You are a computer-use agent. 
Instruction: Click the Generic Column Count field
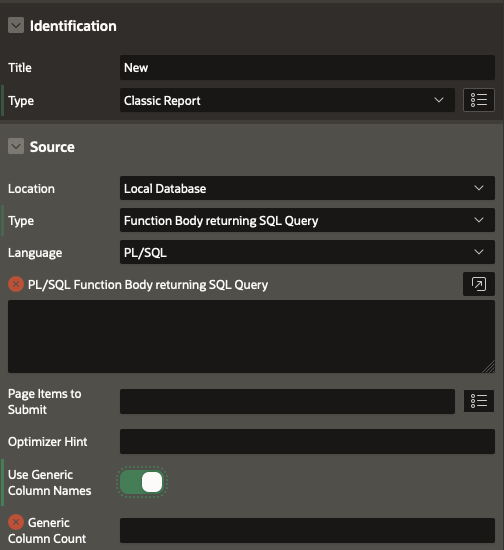pyautogui.click(x=307, y=530)
